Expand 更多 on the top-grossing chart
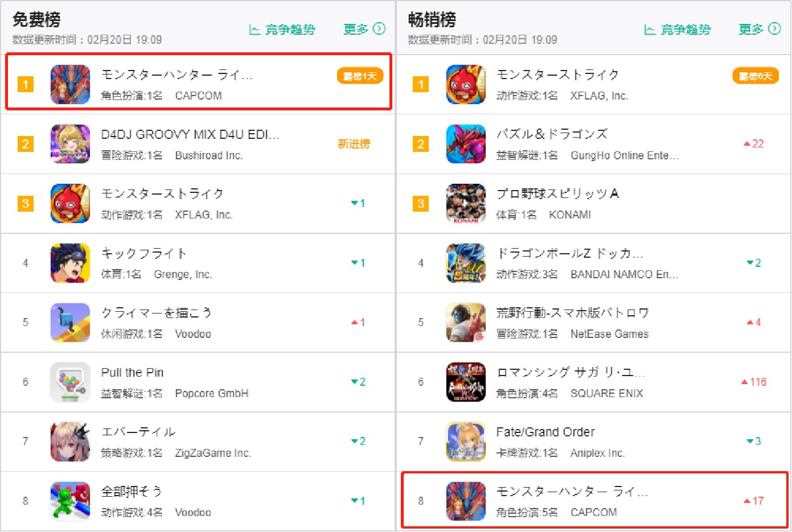 point(760,29)
